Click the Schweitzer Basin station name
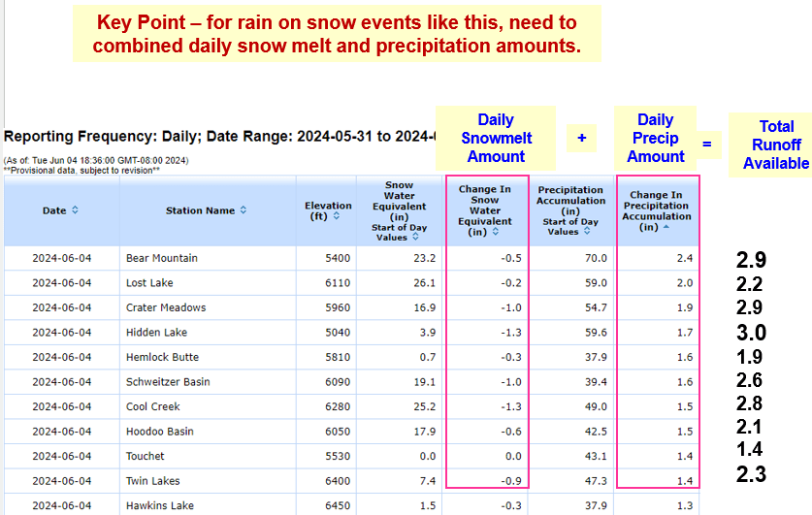 tap(170, 382)
